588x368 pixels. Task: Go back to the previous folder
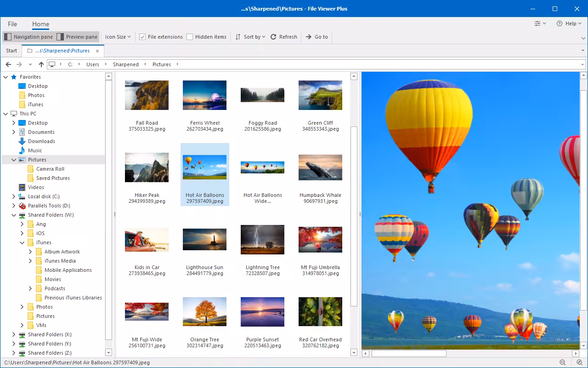coord(8,64)
